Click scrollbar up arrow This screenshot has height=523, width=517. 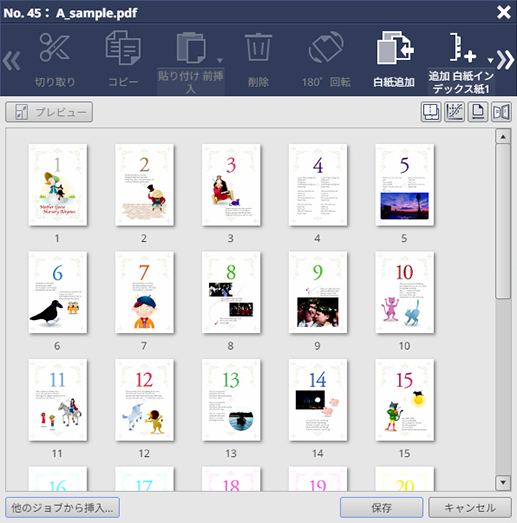pyautogui.click(x=503, y=136)
